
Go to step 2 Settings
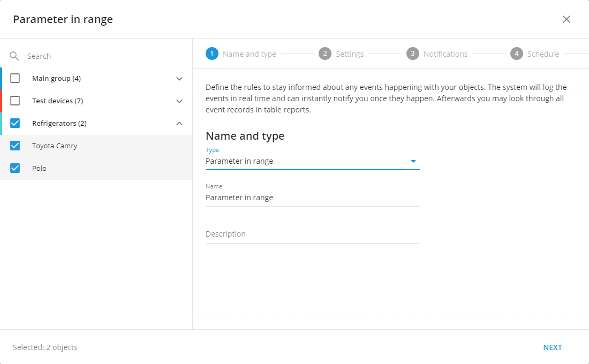pyautogui.click(x=341, y=54)
